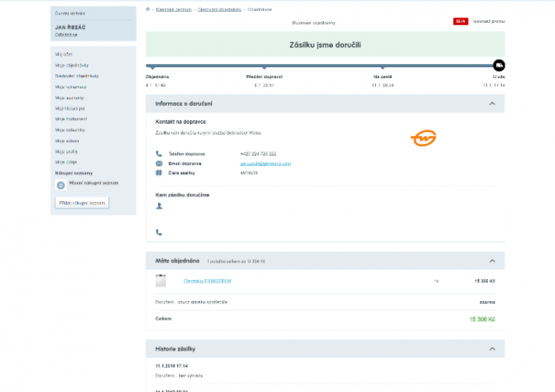Click the Na cestě marker on progress bar
The width and height of the screenshot is (555, 392).
coord(383,66)
